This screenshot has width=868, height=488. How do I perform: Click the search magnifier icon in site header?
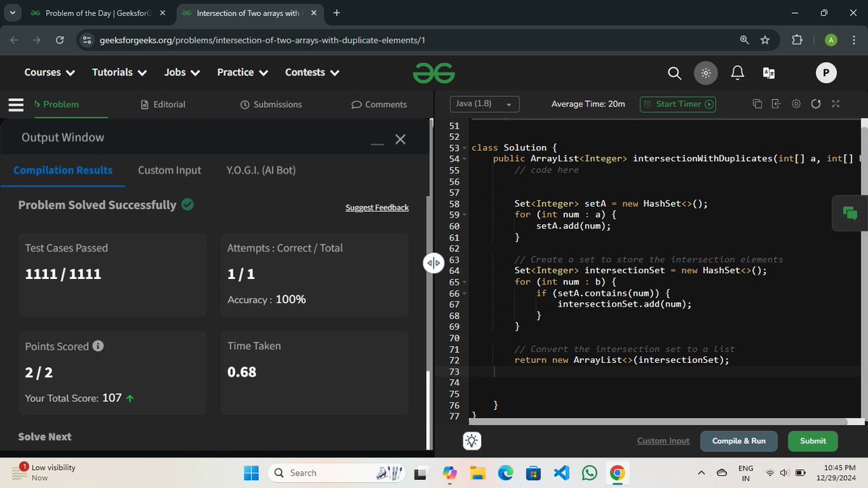[x=674, y=73]
